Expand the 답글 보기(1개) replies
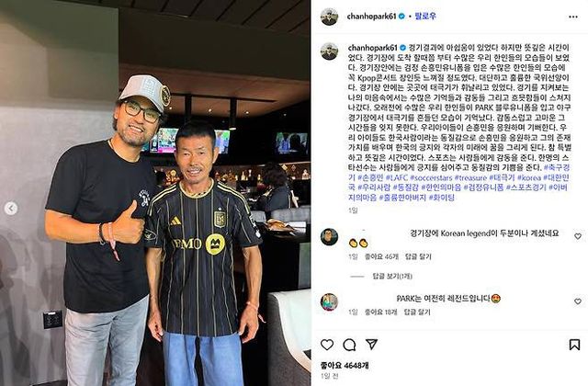Image resolution: width=588 pixels, height=386 pixels. (392, 277)
